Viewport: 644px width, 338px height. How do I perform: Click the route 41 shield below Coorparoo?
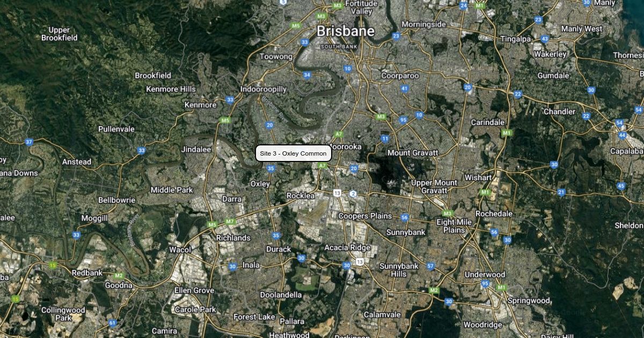point(405,89)
